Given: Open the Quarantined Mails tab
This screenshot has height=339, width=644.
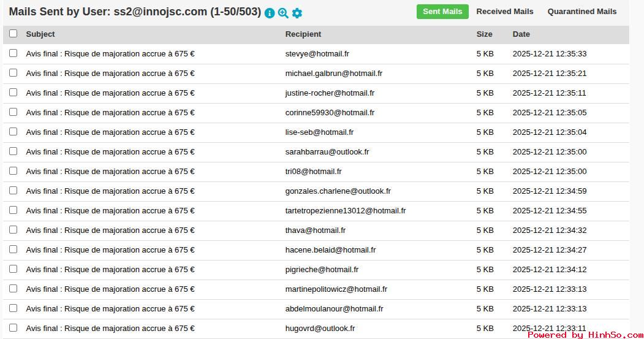Looking at the screenshot, I should coord(581,12).
